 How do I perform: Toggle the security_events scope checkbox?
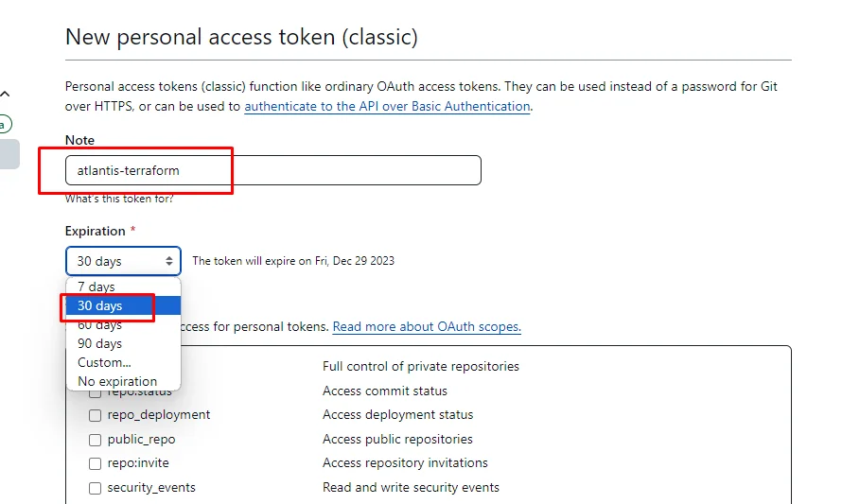pos(95,488)
